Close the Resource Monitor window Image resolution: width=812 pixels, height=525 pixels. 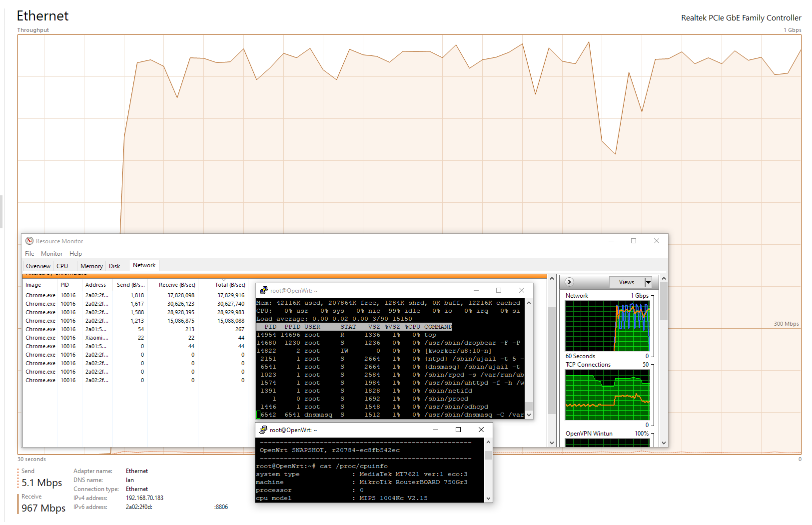pyautogui.click(x=657, y=241)
